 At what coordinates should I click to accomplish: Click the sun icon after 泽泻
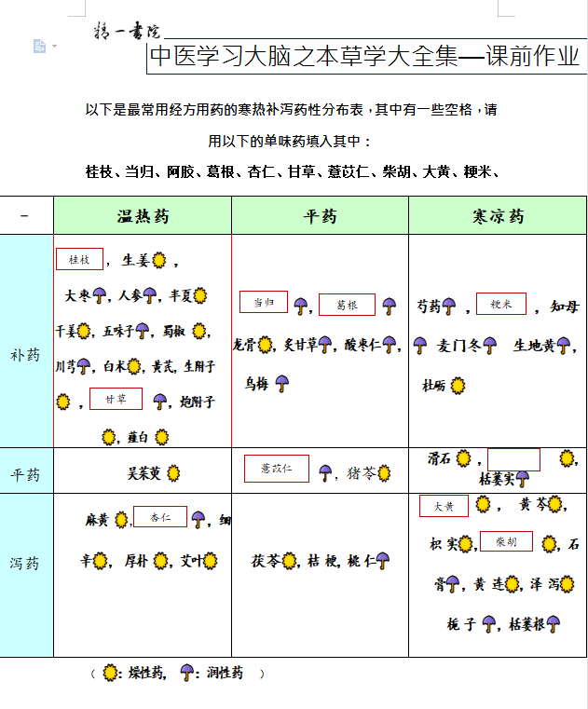[567, 584]
